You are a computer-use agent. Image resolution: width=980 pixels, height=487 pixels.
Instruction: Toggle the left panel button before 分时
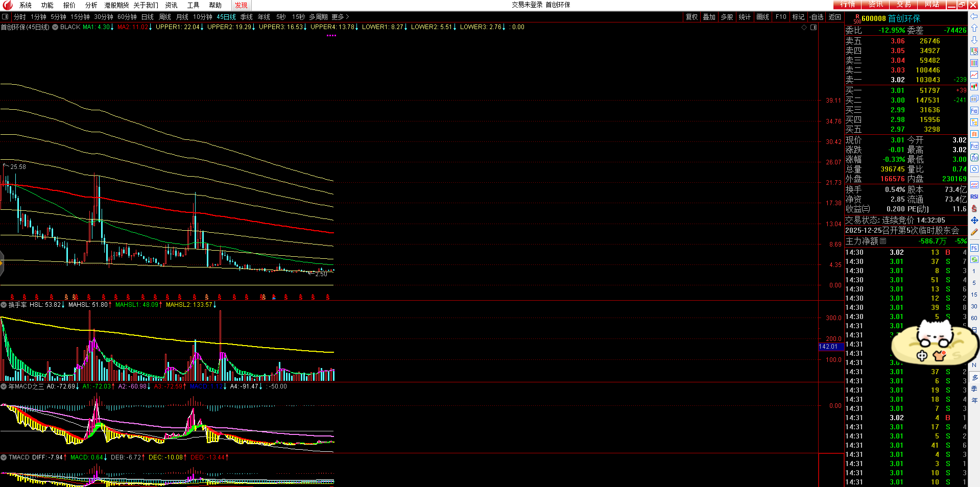pos(5,17)
